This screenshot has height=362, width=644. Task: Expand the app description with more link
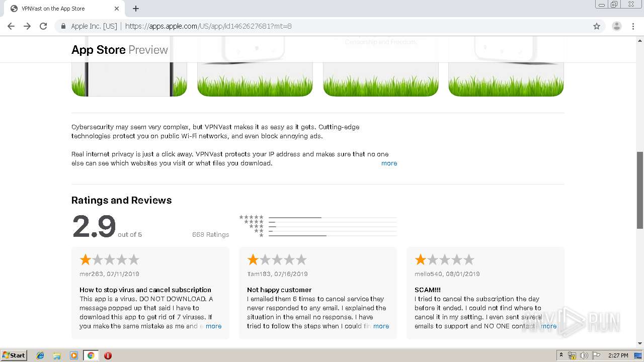coord(389,163)
